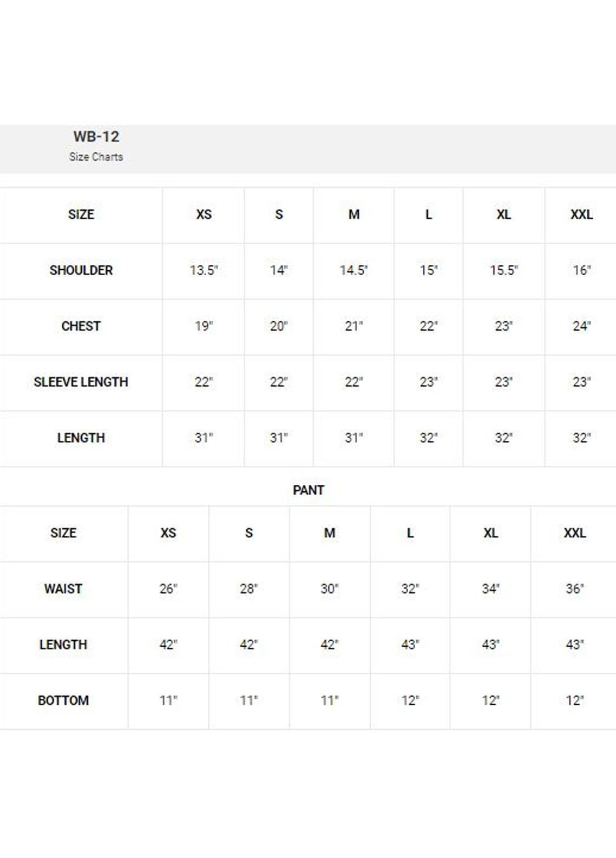Screen dimensions: 616x858
Task: Select the CHEST row label
Action: 81,326
